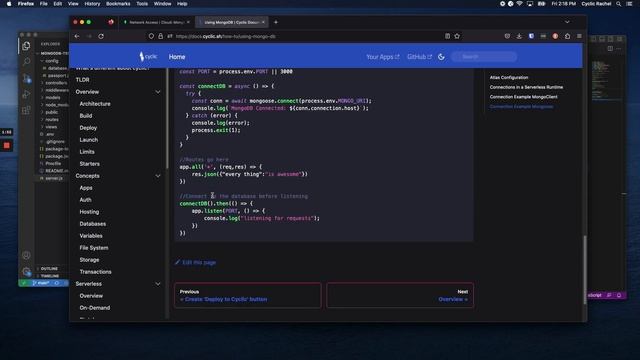640x360 pixels.
Task: Toggle reader view in address bar
Action: pos(447,36)
